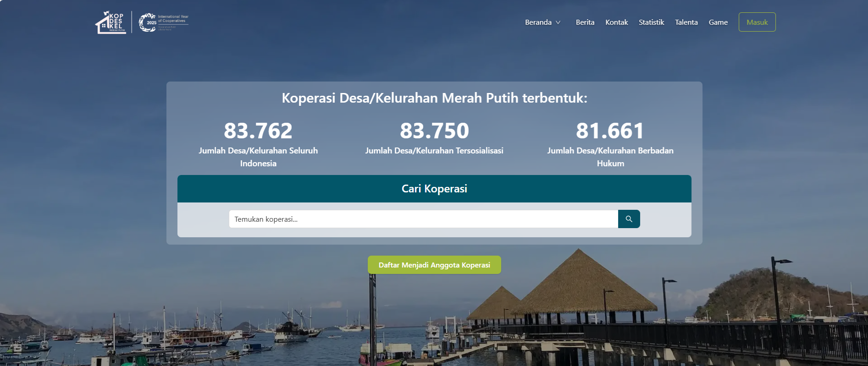
Task: Click Jumlah Desa/Kelurahan Seluruh Indonesia label
Action: tap(258, 157)
